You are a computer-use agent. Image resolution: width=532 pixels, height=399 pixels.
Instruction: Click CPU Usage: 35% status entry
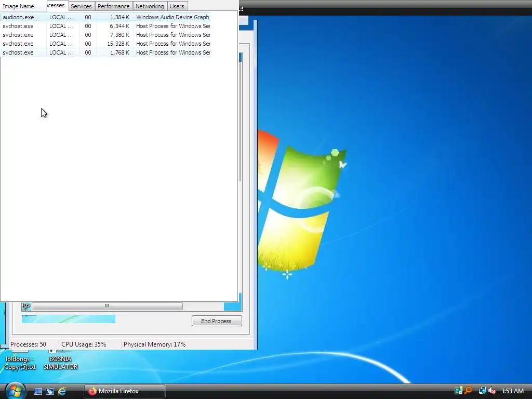84,344
